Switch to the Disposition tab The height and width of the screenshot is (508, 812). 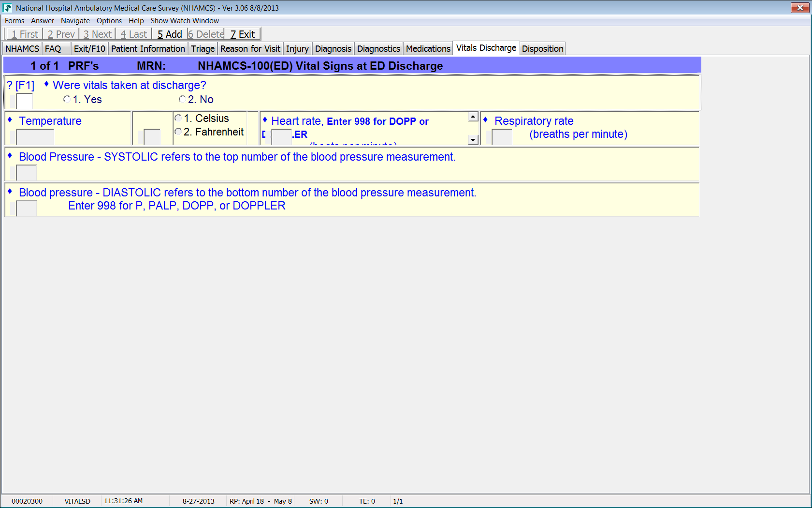(543, 49)
